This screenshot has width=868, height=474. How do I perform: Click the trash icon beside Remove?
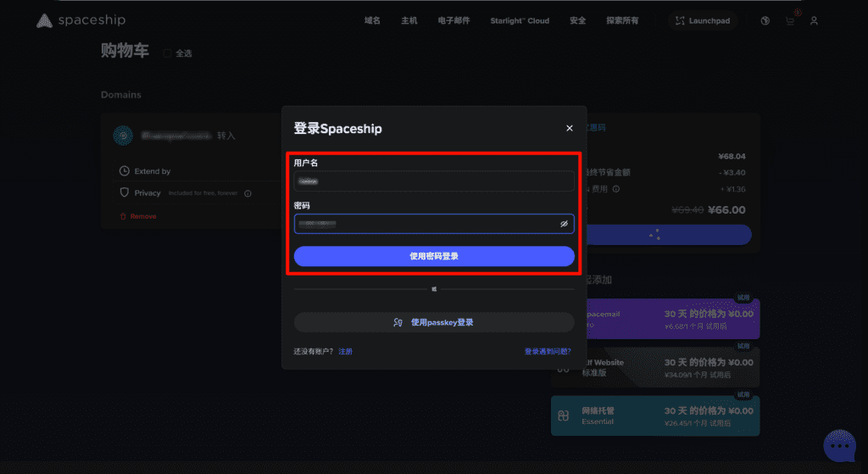click(x=123, y=216)
